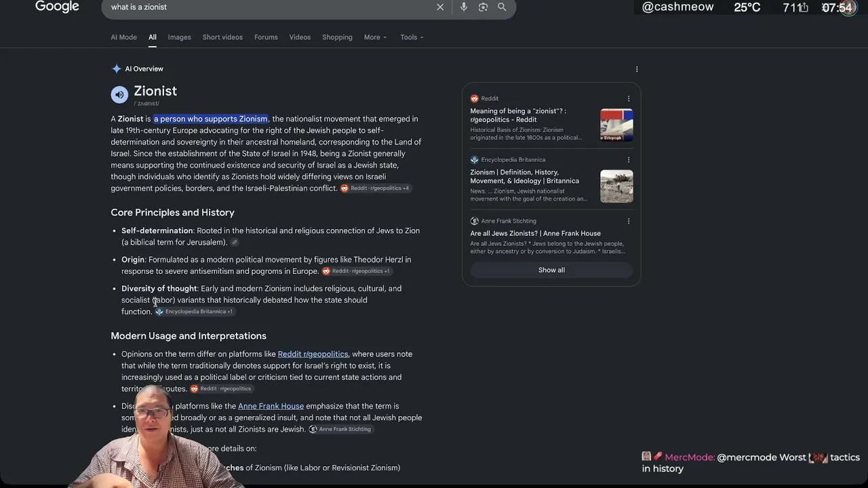
Task: Follow the Anne Frank House hyperlink
Action: (271, 406)
